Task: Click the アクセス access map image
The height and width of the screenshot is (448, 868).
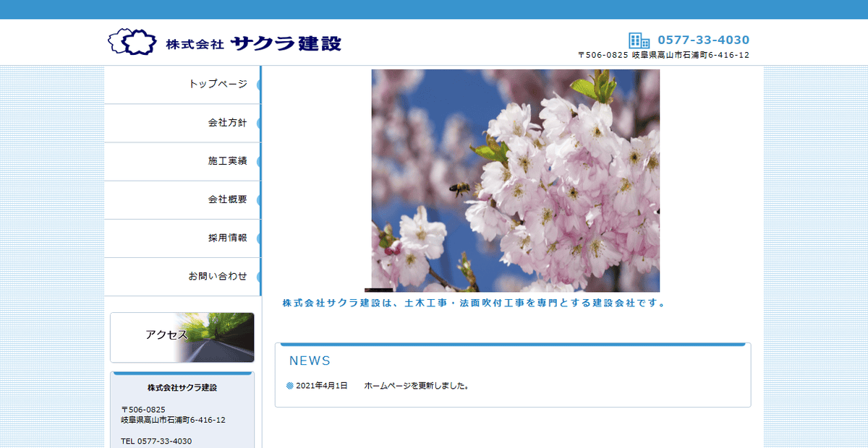Action: (182, 337)
